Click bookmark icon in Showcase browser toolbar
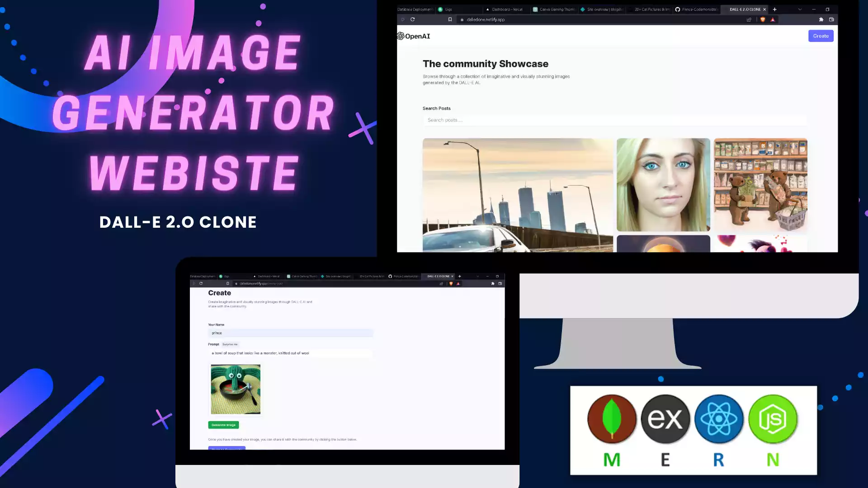868x488 pixels. click(450, 19)
